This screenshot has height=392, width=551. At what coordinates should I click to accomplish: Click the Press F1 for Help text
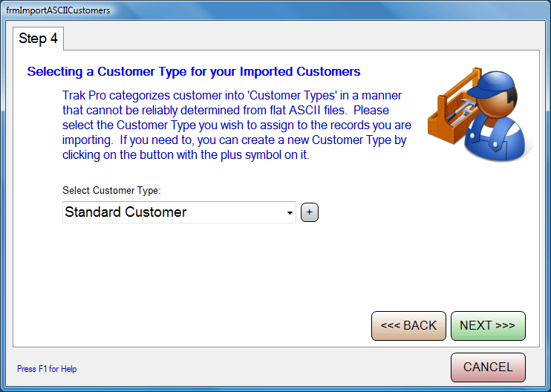click(47, 369)
